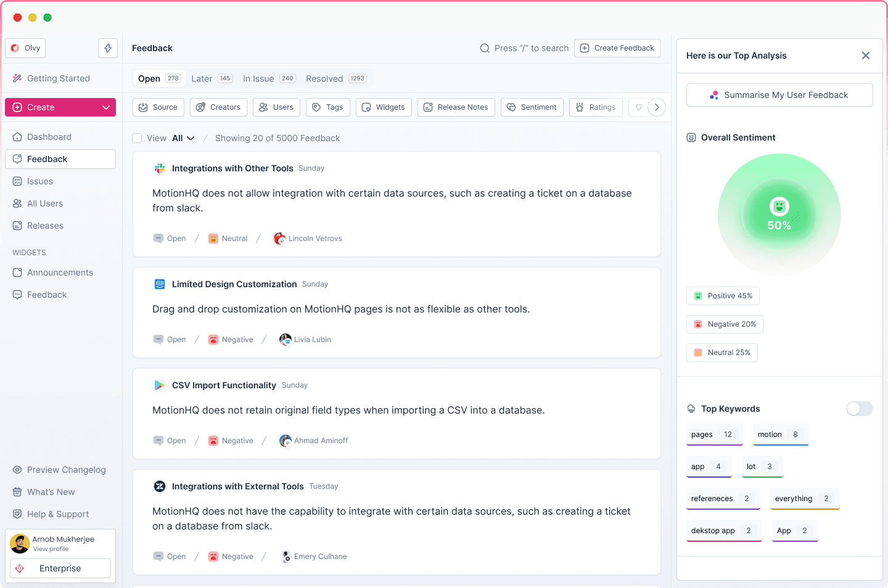Open the Users filter
This screenshot has height=588, width=888.
tap(276, 107)
